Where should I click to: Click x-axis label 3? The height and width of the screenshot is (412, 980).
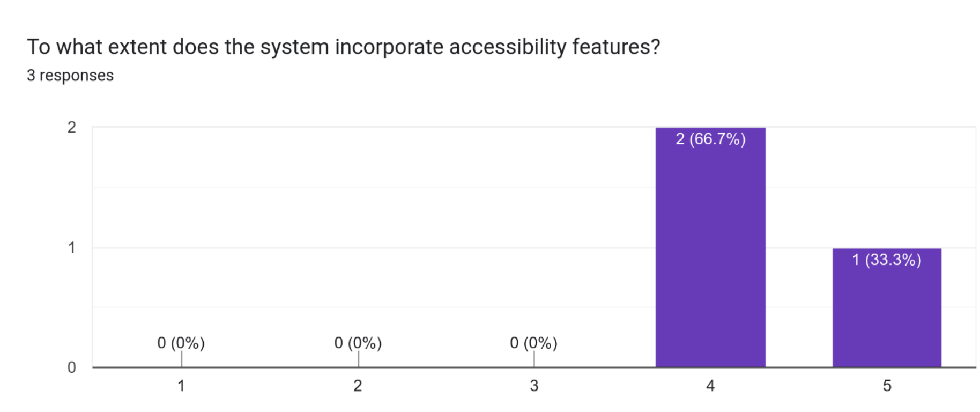click(534, 386)
